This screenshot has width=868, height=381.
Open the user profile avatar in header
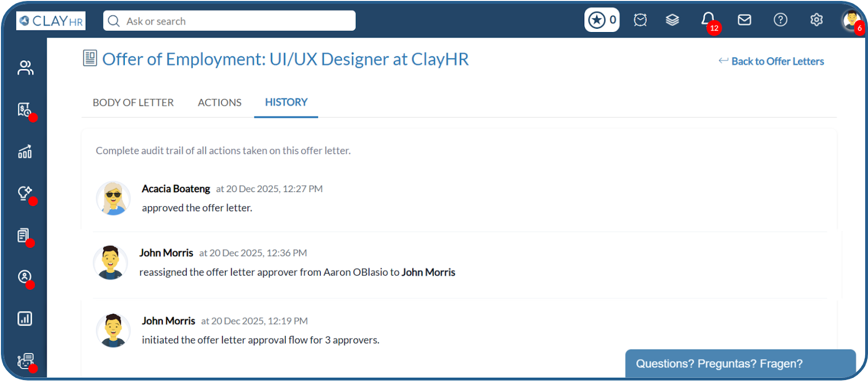pyautogui.click(x=852, y=21)
